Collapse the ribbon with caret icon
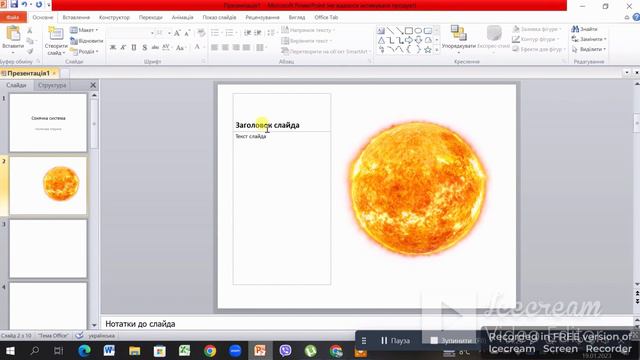Image resolution: width=640 pixels, height=360 pixels. pos(627,18)
